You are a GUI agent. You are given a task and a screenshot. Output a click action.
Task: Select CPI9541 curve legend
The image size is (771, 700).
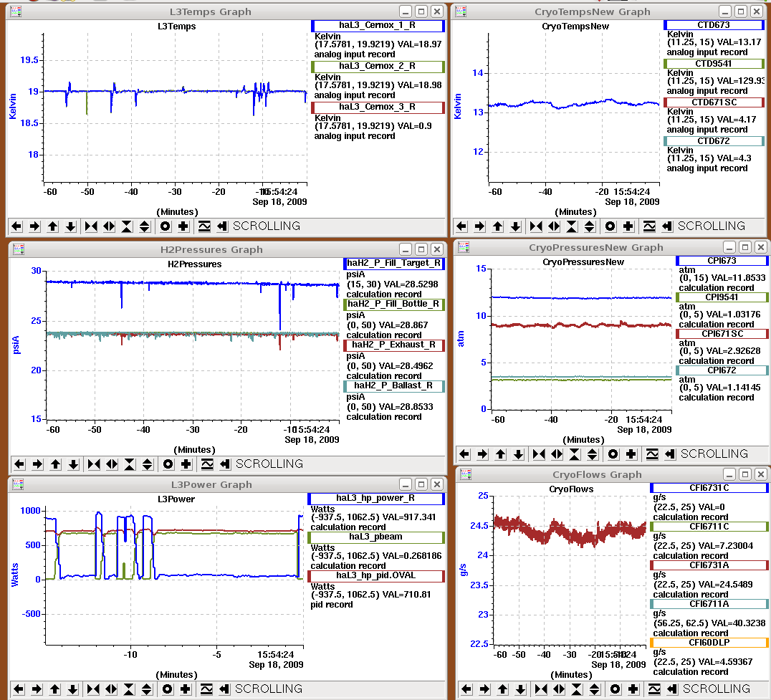(x=722, y=297)
